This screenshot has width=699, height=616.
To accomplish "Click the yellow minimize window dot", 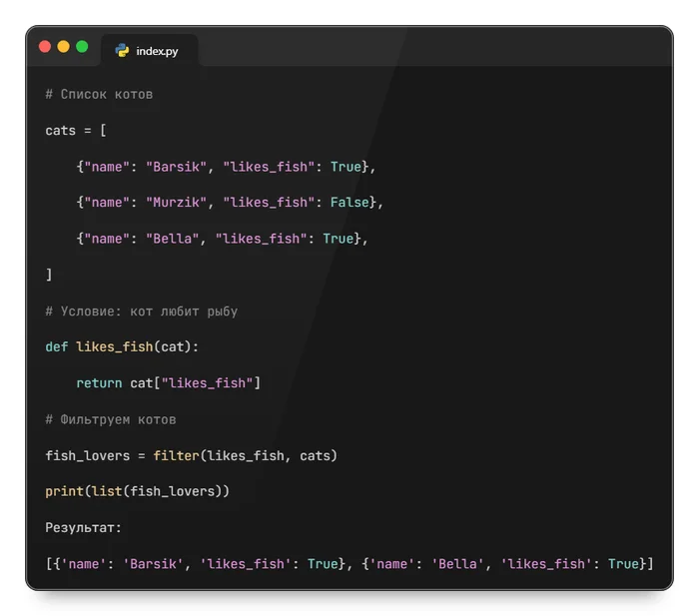I will coord(63,47).
